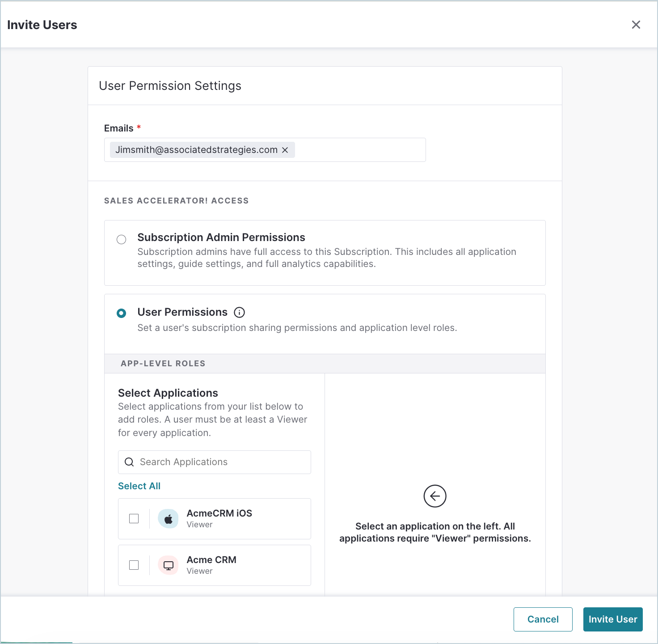Focus the Search Applications field

[x=215, y=462]
